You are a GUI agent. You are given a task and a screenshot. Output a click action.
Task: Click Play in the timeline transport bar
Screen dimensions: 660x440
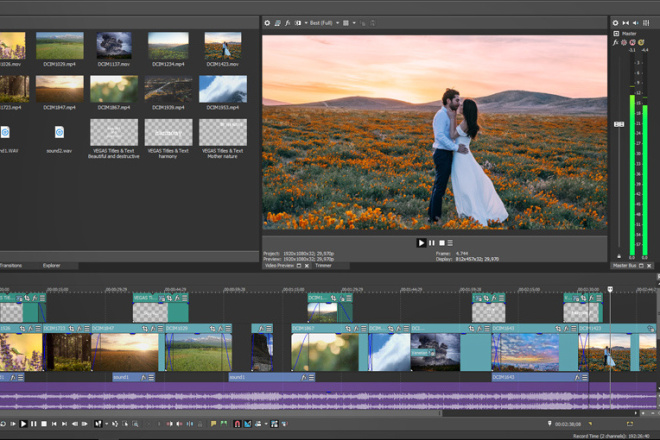[x=24, y=424]
